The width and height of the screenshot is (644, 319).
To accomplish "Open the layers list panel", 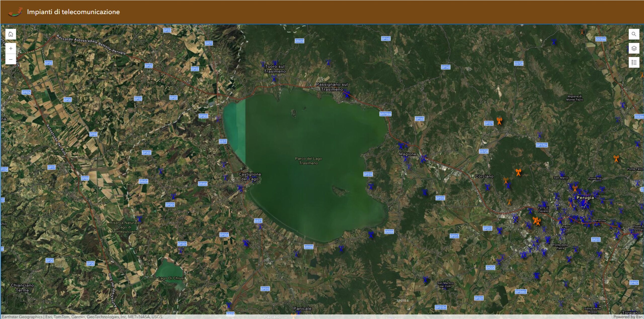I will click(x=634, y=48).
